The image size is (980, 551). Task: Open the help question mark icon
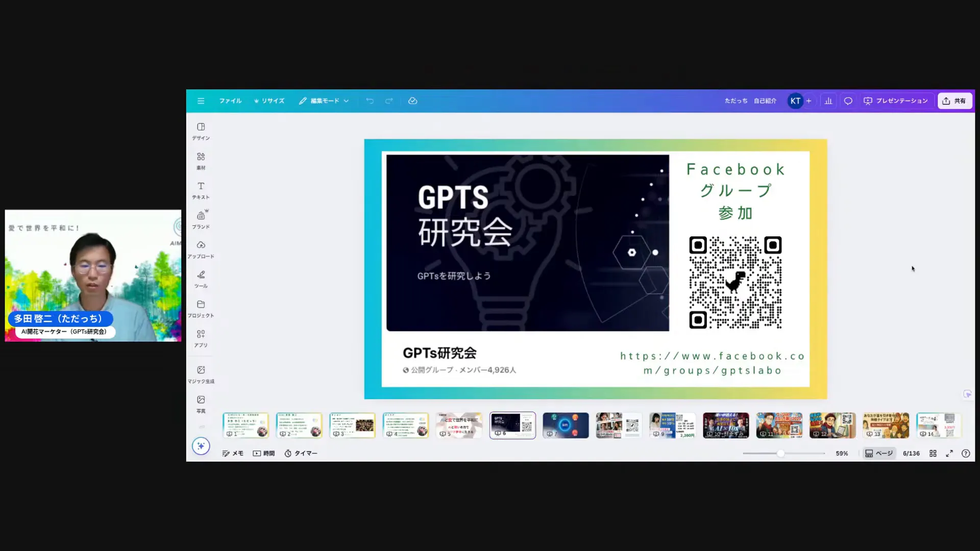[966, 453]
